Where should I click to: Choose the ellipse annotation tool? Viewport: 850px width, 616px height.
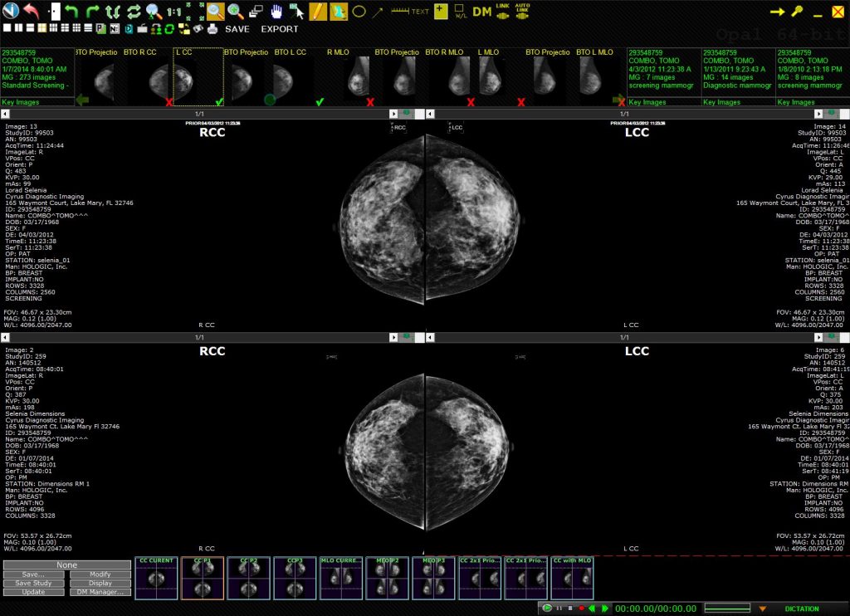click(359, 12)
